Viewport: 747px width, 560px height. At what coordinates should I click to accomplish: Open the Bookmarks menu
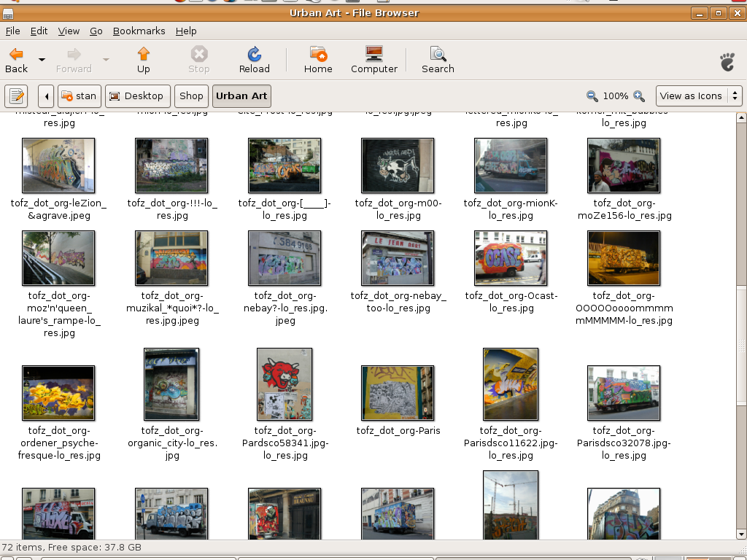point(139,31)
